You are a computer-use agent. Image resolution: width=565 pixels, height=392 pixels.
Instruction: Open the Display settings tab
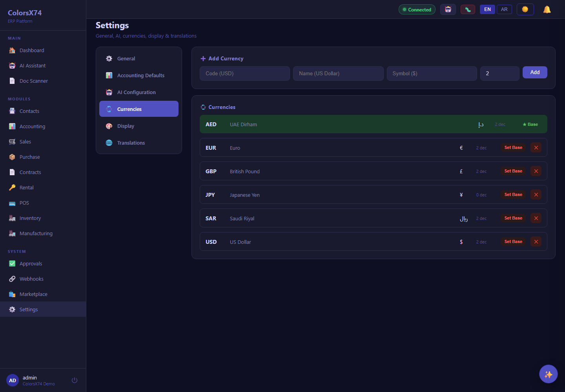[139, 126]
